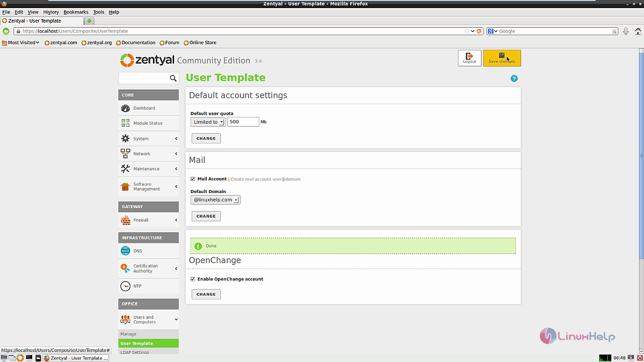
Task: Click the Firewall icon
Action: [125, 220]
